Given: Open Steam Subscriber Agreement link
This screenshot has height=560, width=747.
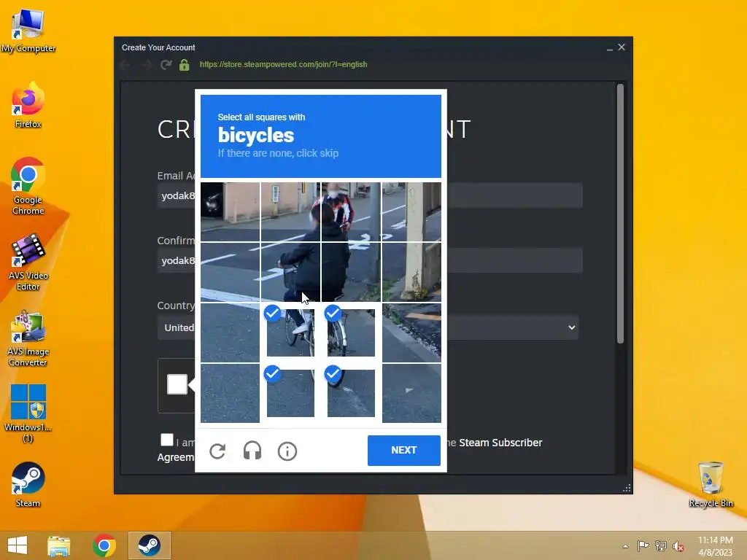Looking at the screenshot, I should pos(500,443).
